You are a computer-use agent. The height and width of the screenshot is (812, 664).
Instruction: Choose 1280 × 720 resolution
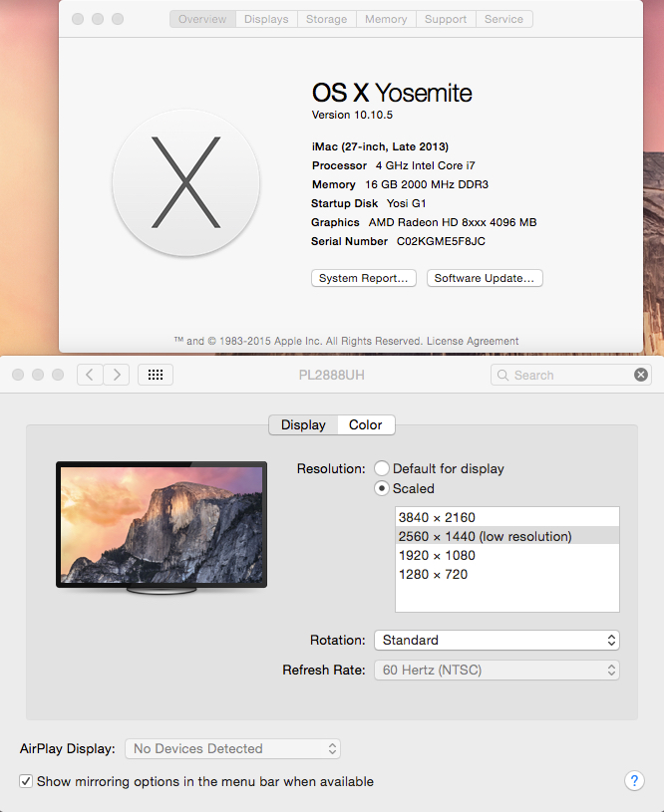coord(506,574)
